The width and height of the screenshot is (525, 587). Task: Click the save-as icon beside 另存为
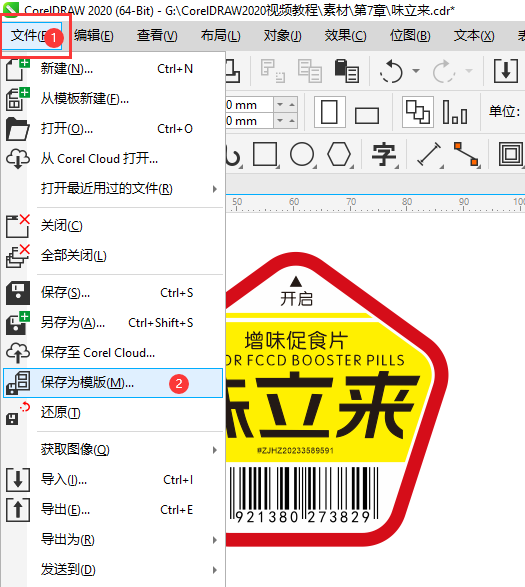pyautogui.click(x=18, y=323)
